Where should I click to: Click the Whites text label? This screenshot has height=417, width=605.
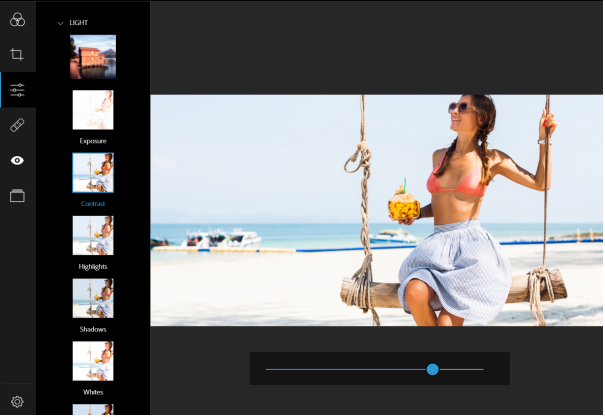pos(93,392)
